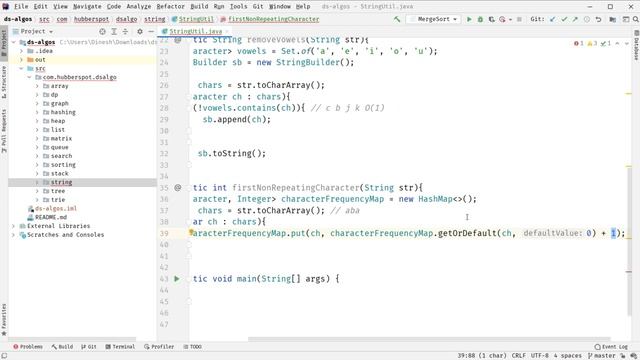Image resolution: width=640 pixels, height=360 pixels.
Task: Click the Git Commit checkmark icon
Action: click(x=564, y=19)
